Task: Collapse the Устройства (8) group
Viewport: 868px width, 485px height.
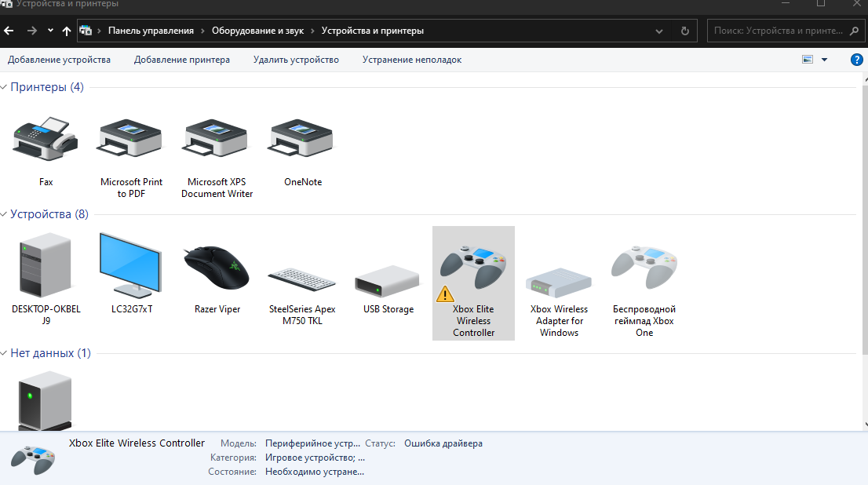Action: pyautogui.click(x=3, y=215)
